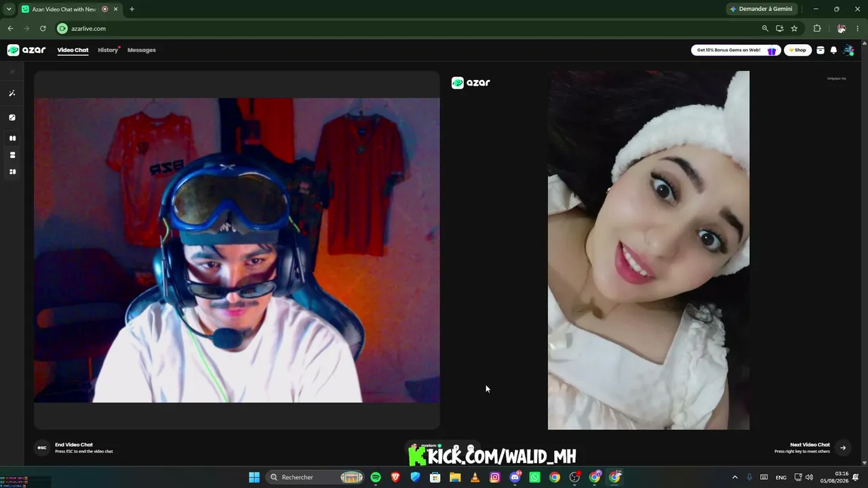The width and height of the screenshot is (868, 488).
Task: Open a new browser tab
Action: tap(132, 9)
